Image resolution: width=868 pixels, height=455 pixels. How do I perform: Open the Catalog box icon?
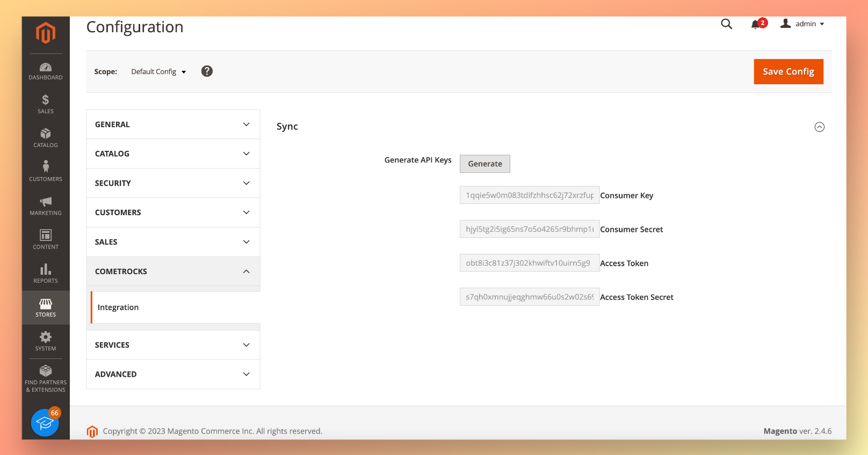[46, 133]
